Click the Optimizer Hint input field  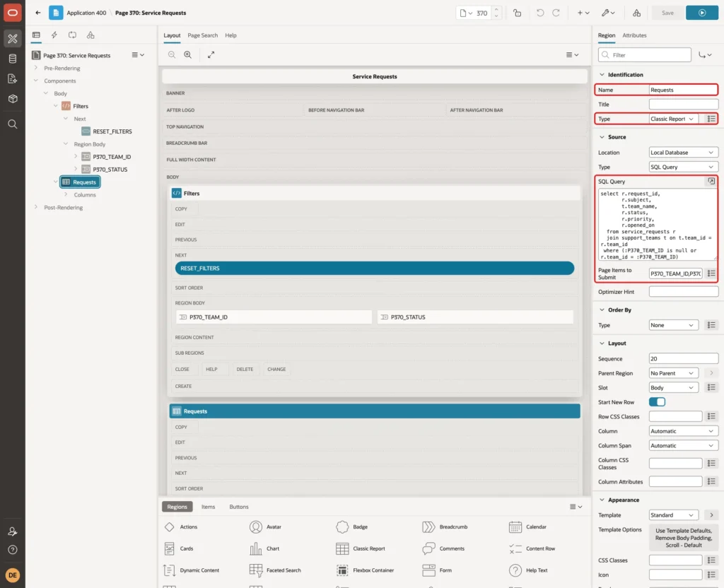tap(684, 292)
